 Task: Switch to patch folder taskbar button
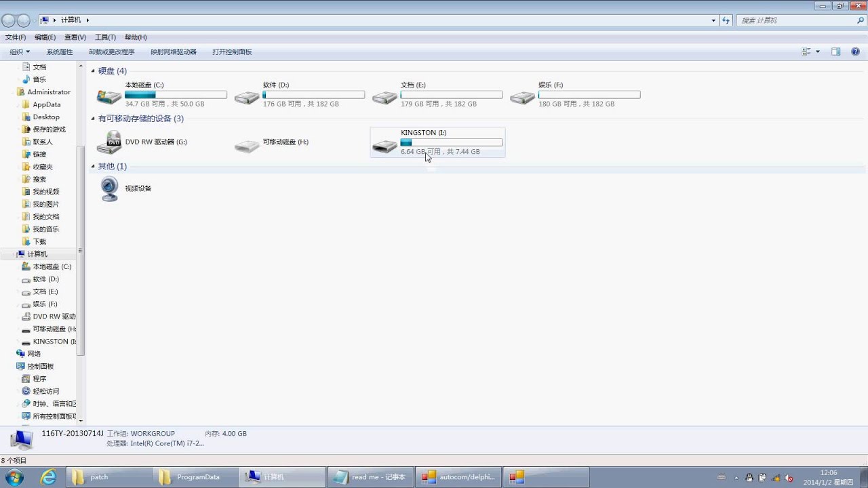point(108,477)
